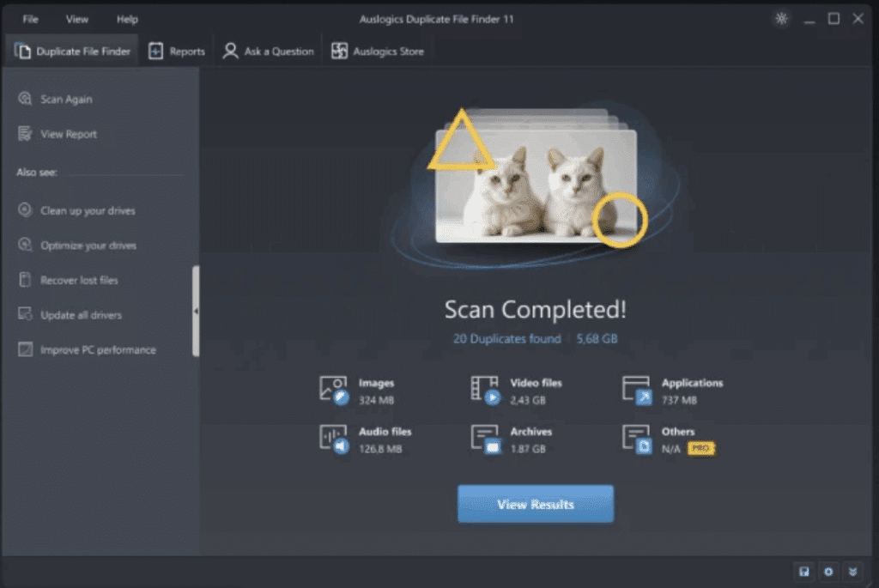Image resolution: width=879 pixels, height=588 pixels.
Task: Click the Applications 737 MB text
Action: pos(679,400)
